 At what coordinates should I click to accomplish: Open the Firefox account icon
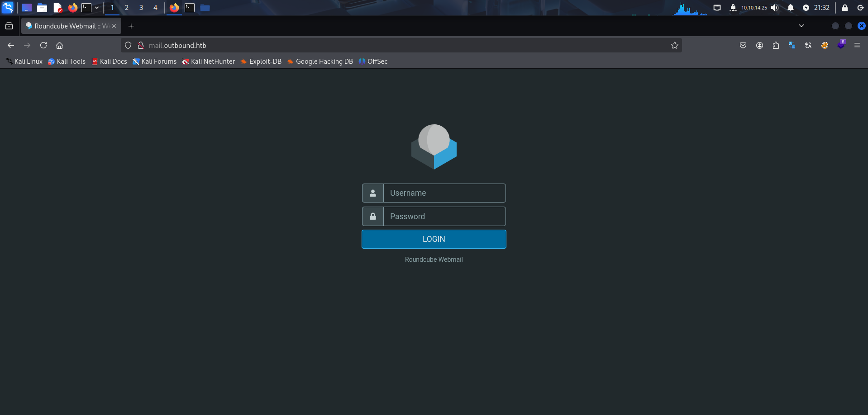pos(759,45)
